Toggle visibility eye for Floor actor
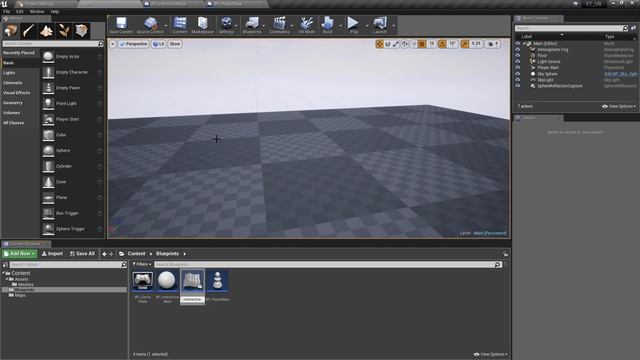This screenshot has width=640, height=360. pyautogui.click(x=518, y=56)
